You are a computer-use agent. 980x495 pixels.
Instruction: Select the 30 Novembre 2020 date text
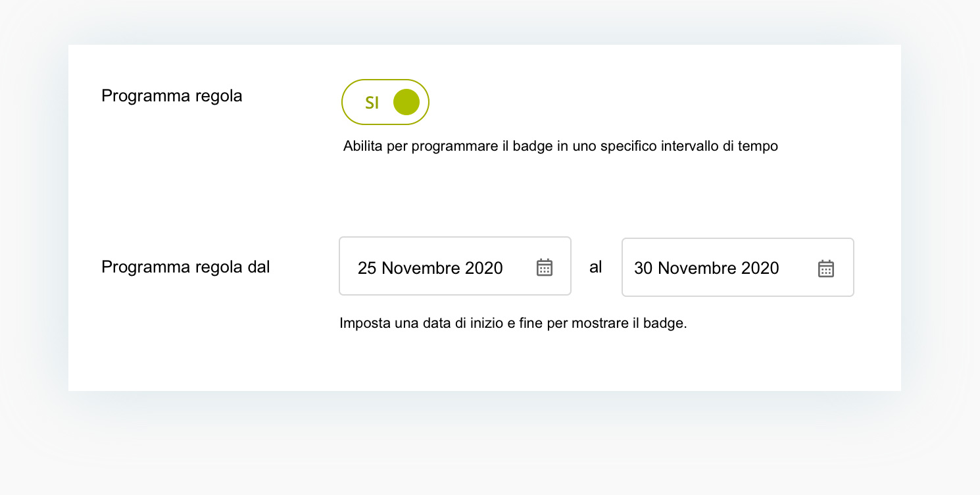click(706, 268)
